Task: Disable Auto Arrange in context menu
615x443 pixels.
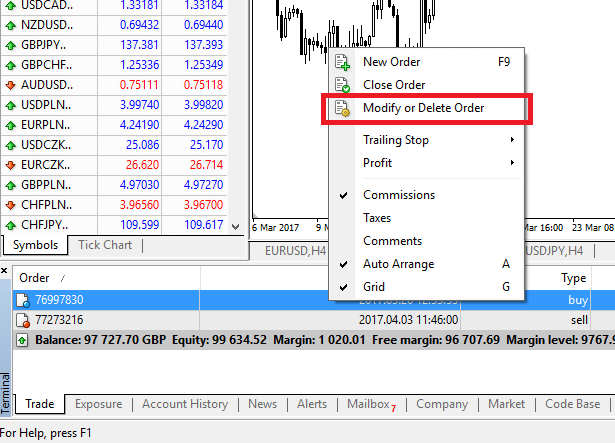Action: (x=398, y=264)
